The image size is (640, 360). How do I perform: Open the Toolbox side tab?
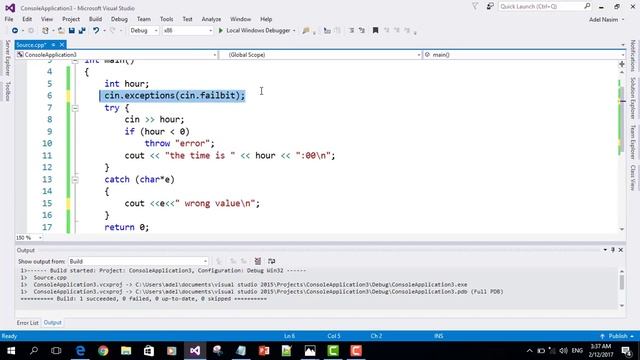pos(7,91)
